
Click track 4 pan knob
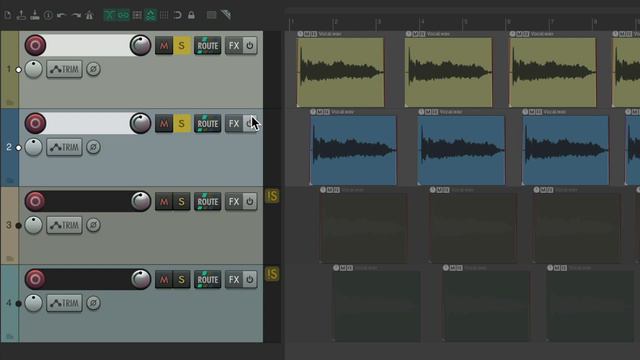tap(33, 303)
